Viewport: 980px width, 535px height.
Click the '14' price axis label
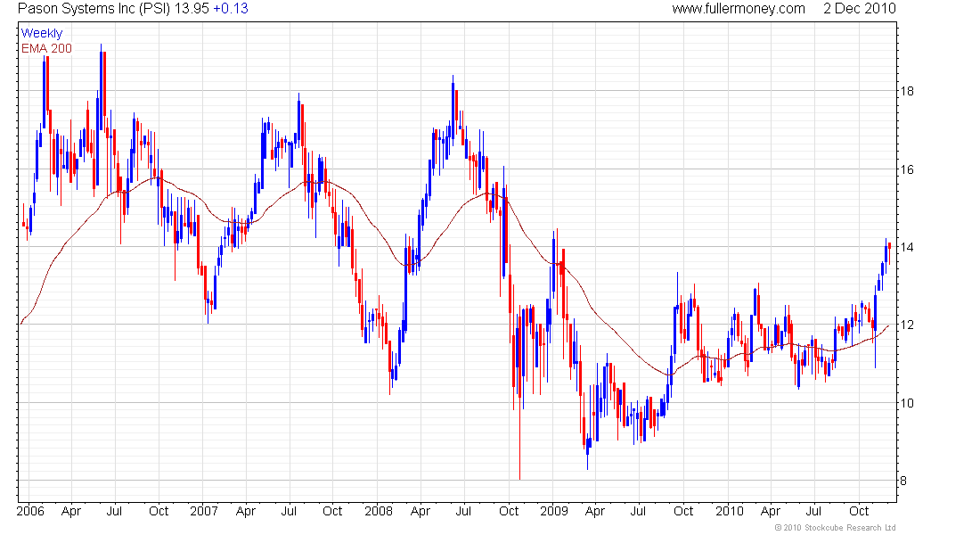click(906, 247)
